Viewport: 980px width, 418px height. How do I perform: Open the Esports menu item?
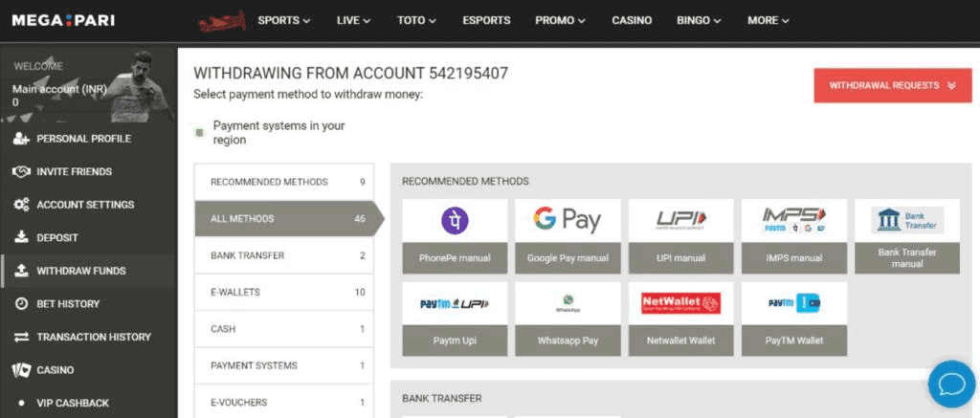point(486,20)
